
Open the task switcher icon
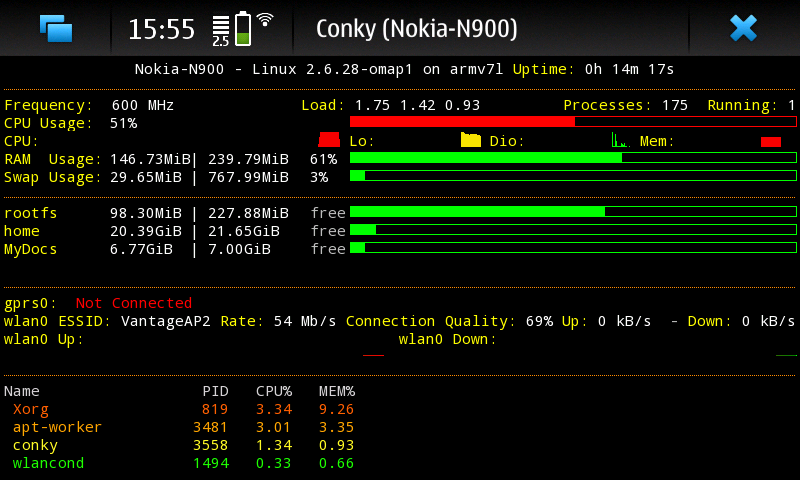(56, 28)
